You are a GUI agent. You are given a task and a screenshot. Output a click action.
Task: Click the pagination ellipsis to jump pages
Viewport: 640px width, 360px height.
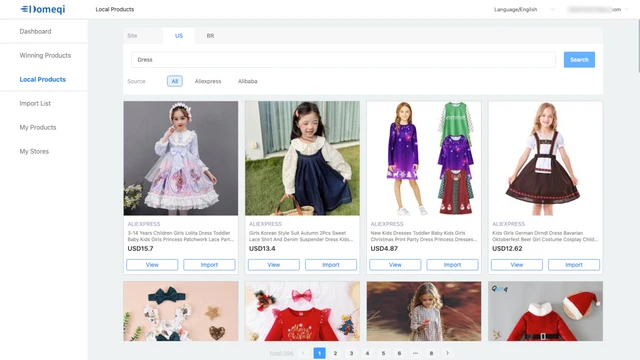[x=415, y=353]
